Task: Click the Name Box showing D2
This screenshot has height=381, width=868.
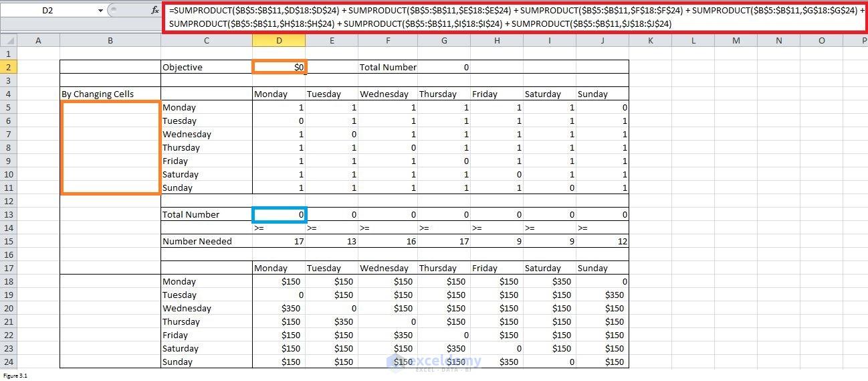Action: click(48, 11)
